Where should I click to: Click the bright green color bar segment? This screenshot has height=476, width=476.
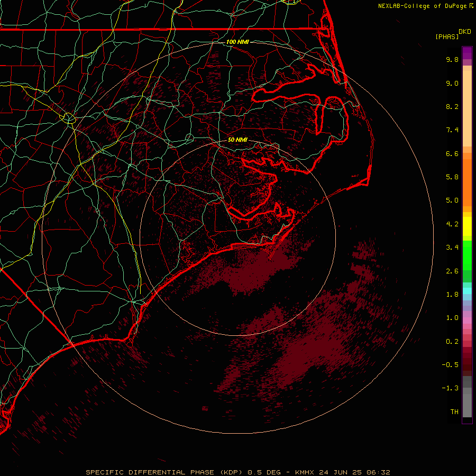click(467, 255)
